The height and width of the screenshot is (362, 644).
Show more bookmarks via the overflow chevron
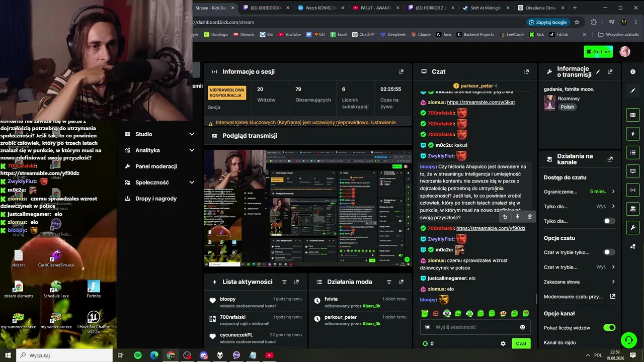tap(584, 35)
